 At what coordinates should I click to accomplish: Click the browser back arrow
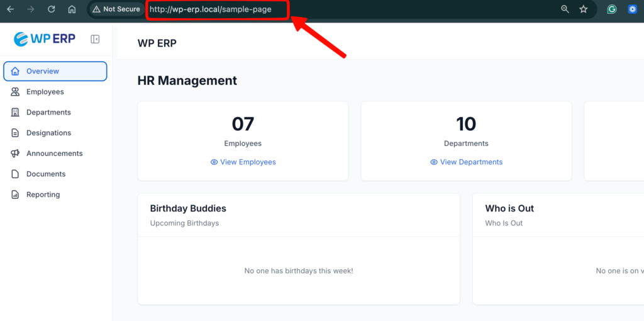10,9
